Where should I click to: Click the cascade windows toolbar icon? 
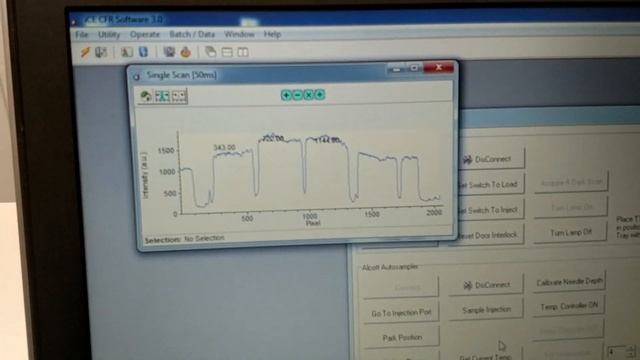click(211, 52)
